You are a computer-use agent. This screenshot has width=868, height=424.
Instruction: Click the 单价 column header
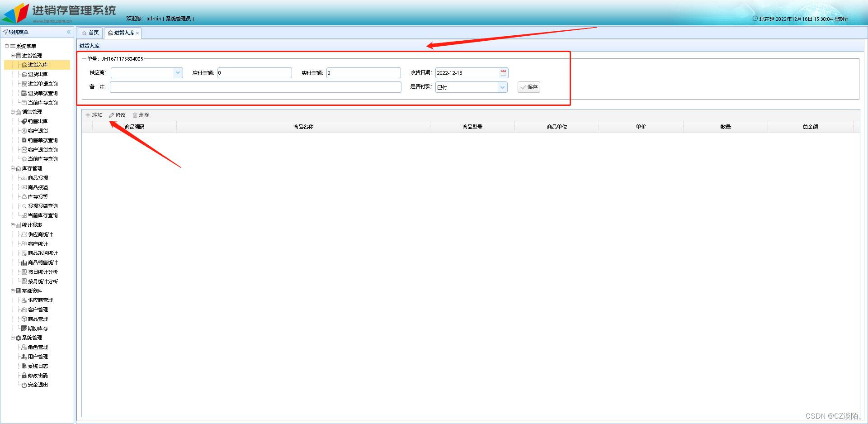point(641,127)
